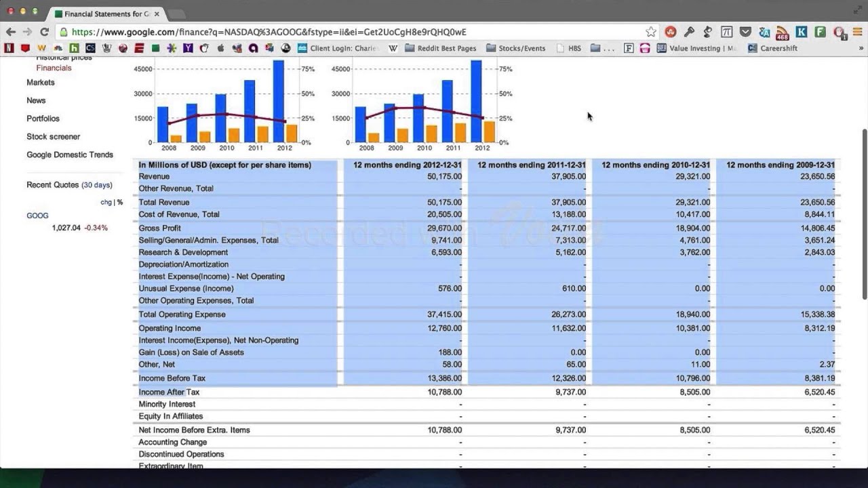
Task: Click the blue K extension icon
Action: click(x=802, y=32)
